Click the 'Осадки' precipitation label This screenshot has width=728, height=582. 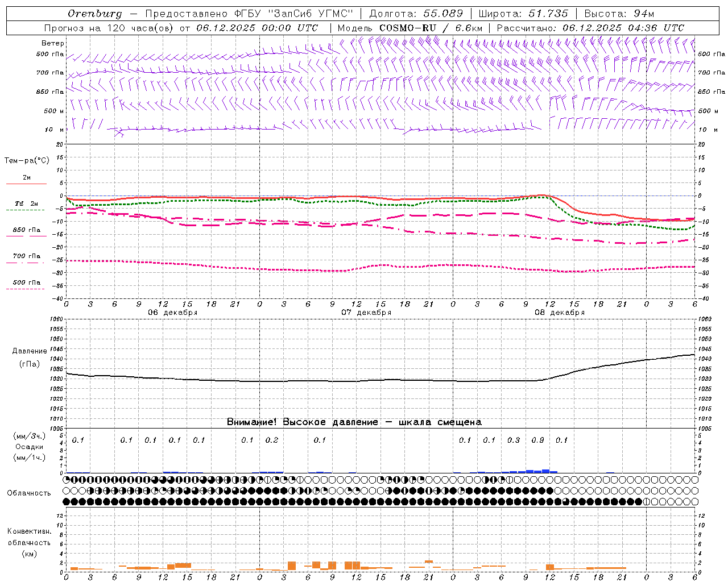(30, 447)
